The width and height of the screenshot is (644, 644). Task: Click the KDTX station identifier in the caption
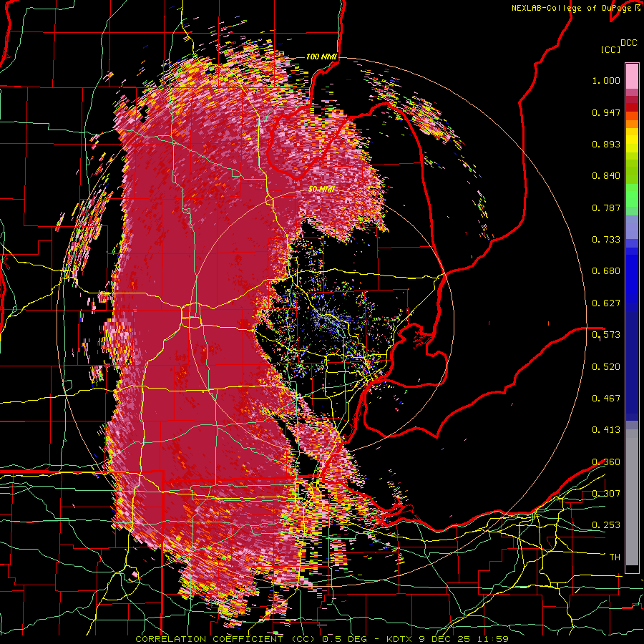tap(401, 639)
